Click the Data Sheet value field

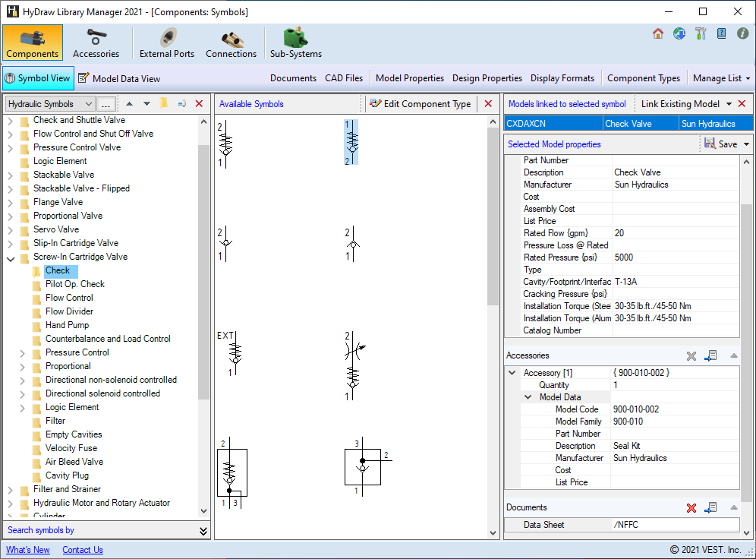click(675, 525)
